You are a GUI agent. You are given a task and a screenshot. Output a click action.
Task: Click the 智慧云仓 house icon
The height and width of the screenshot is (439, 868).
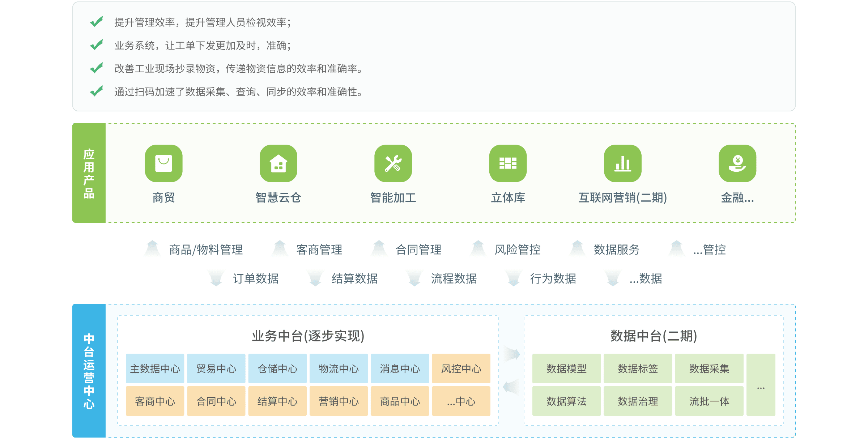coord(278,163)
